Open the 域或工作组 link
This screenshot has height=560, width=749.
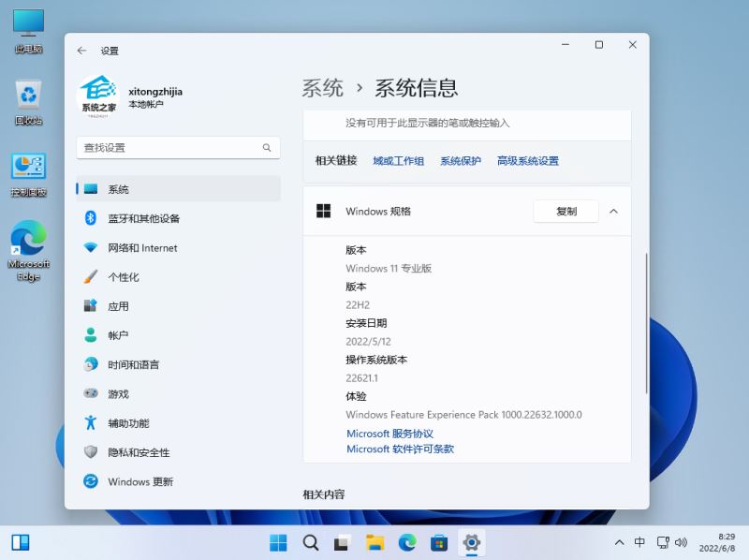click(x=399, y=161)
